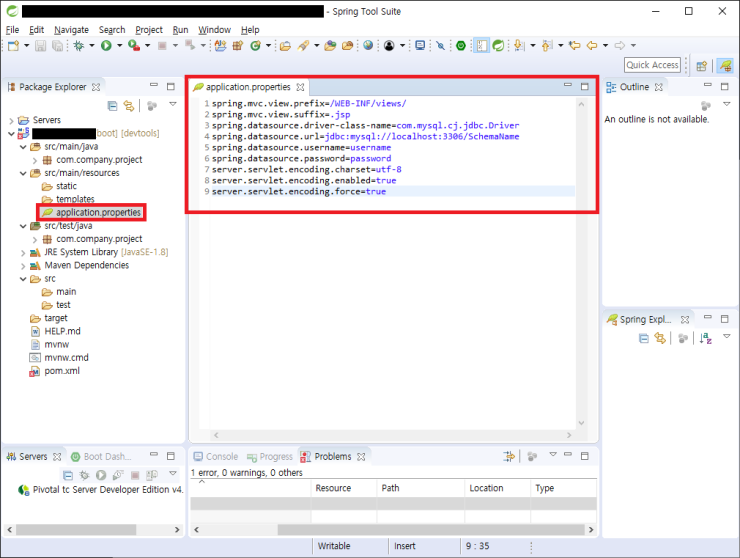Open HELP.md file in tree
This screenshot has width=740, height=558.
tap(62, 331)
